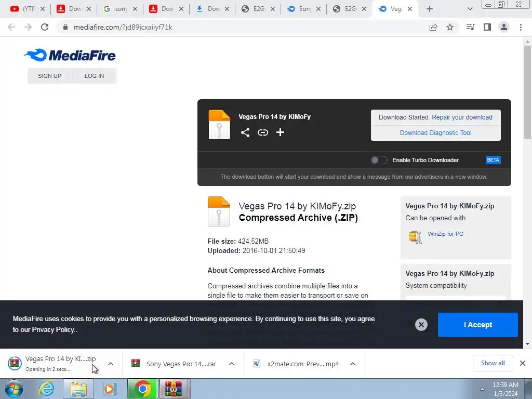
Task: Click the share icon for Vegas Pro 14
Action: 245,132
